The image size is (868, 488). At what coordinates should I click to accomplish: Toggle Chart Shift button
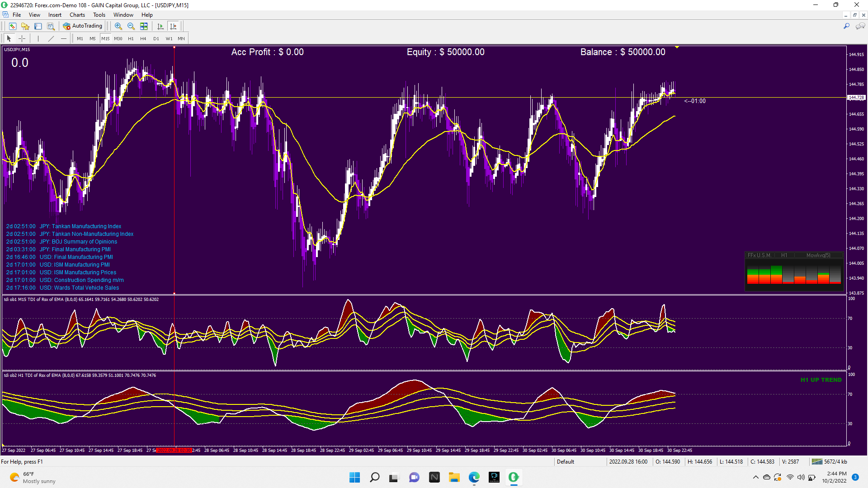(x=173, y=26)
